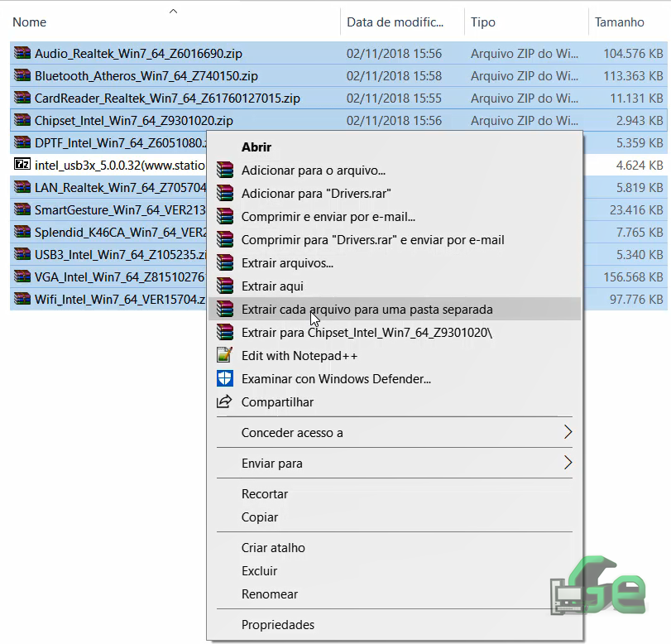The image size is (671, 644).
Task: Click the date 02/11/2018 15:58
Action: 394,75
